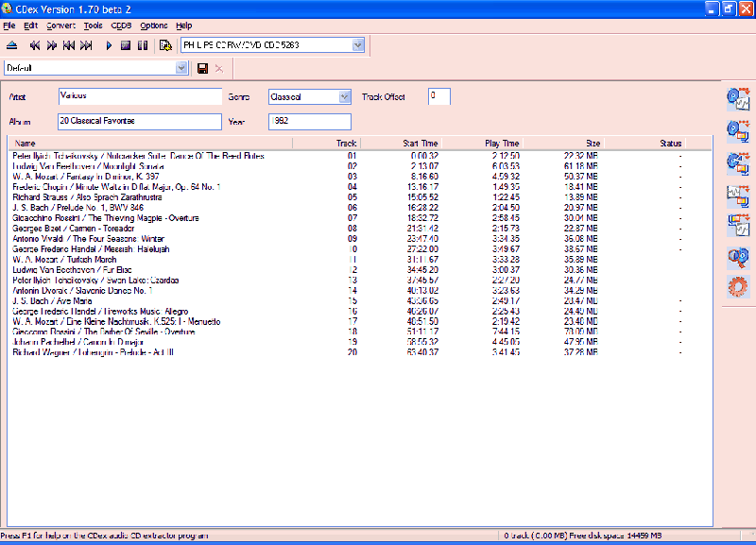The width and height of the screenshot is (756, 545).
Task: Open the Convert menu
Action: tap(61, 26)
